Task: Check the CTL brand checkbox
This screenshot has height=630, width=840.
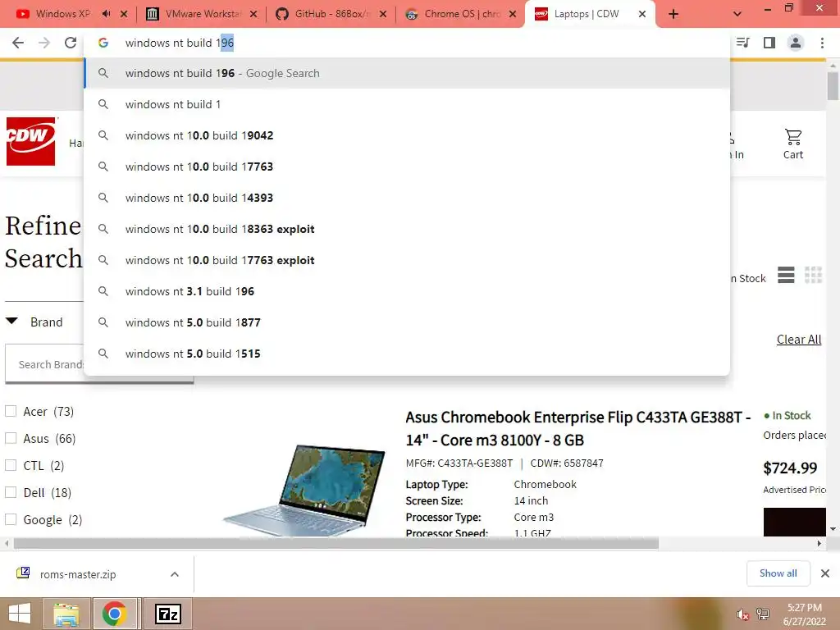Action: (11, 465)
